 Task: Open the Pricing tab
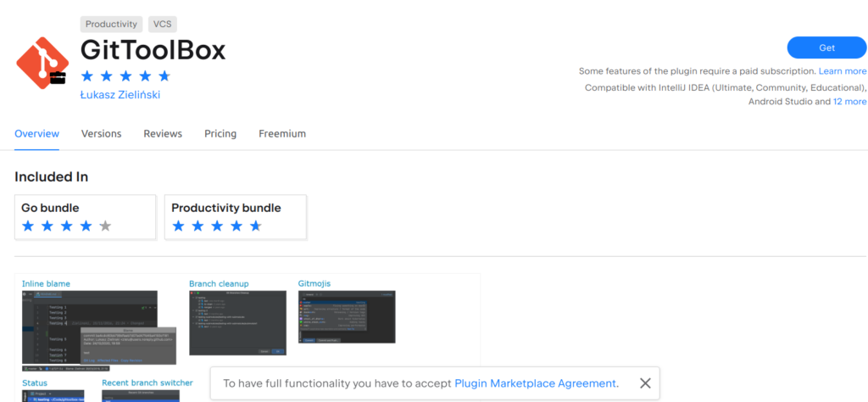(220, 133)
